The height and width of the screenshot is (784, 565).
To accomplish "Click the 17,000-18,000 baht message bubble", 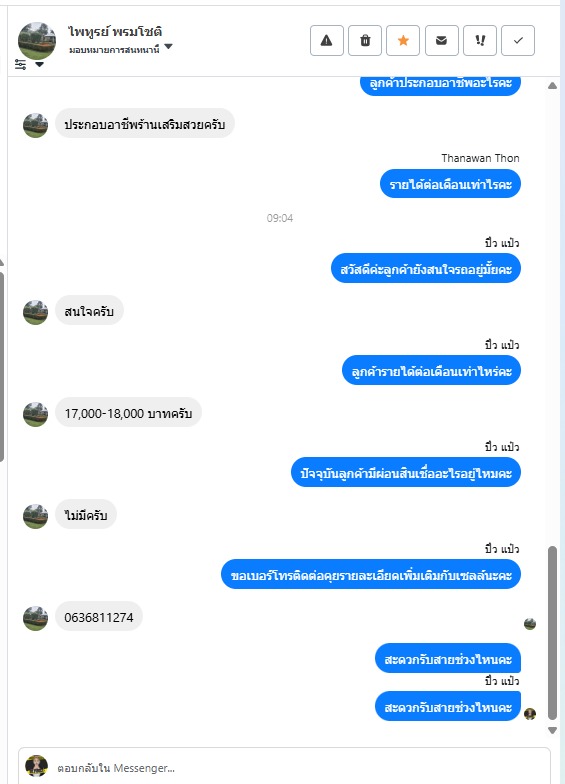I will point(128,413).
